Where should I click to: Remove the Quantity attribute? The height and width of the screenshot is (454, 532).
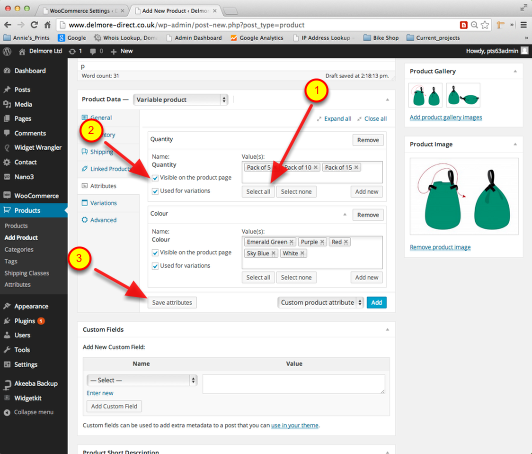click(x=368, y=140)
